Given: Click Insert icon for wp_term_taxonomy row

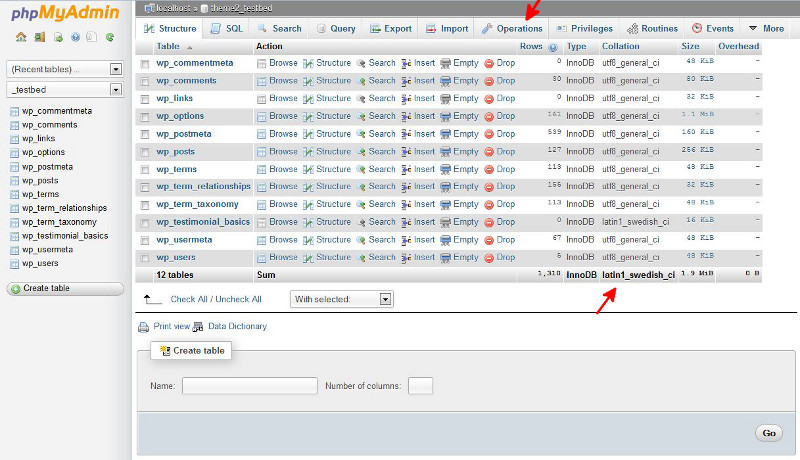Looking at the screenshot, I should (x=406, y=204).
